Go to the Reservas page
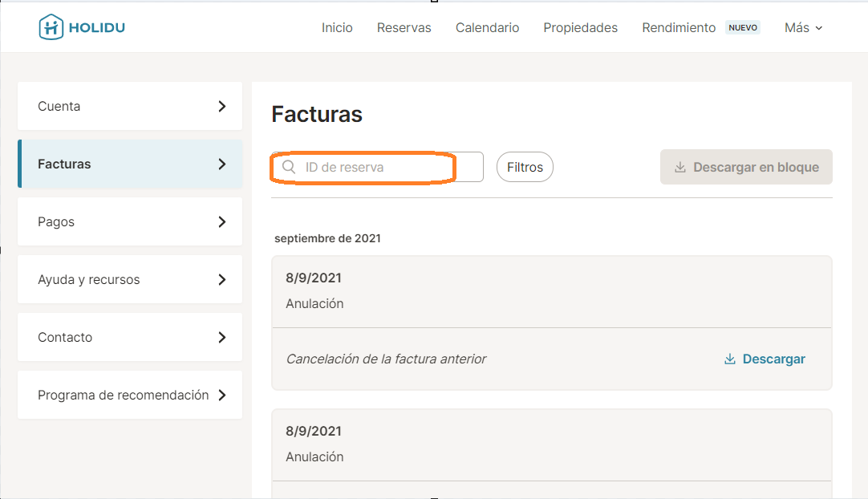Viewport: 868px width, 499px height. pos(404,27)
